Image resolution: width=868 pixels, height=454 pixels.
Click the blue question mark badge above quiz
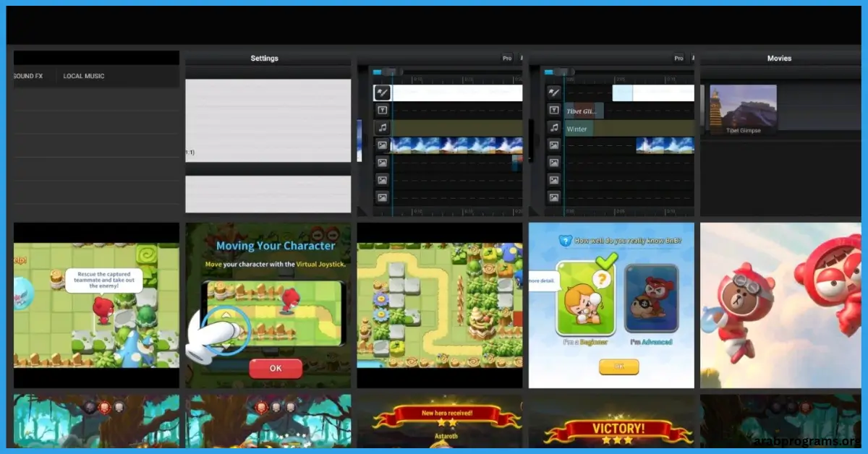tap(564, 240)
